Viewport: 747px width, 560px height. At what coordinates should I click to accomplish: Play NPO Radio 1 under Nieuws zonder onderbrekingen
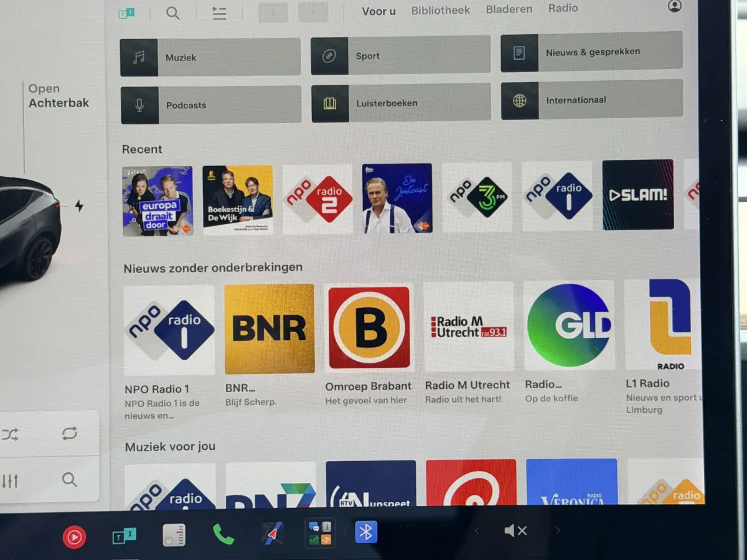point(169,330)
